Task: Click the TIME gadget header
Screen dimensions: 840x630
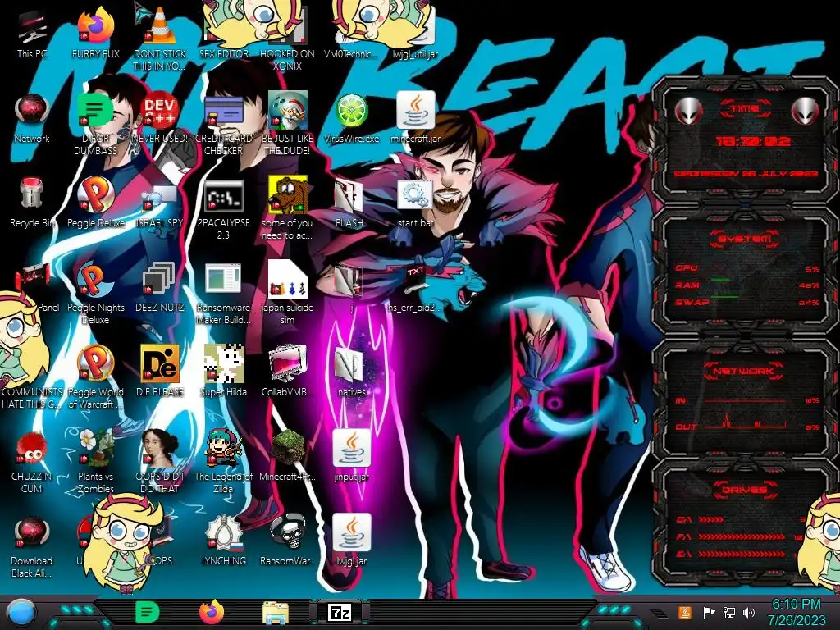Action: click(x=745, y=109)
